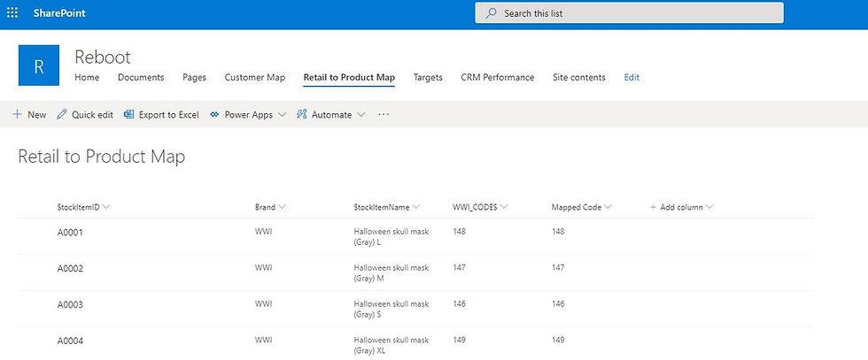This screenshot has width=868, height=360.
Task: Open the StockItemID column menu
Action: click(x=106, y=207)
